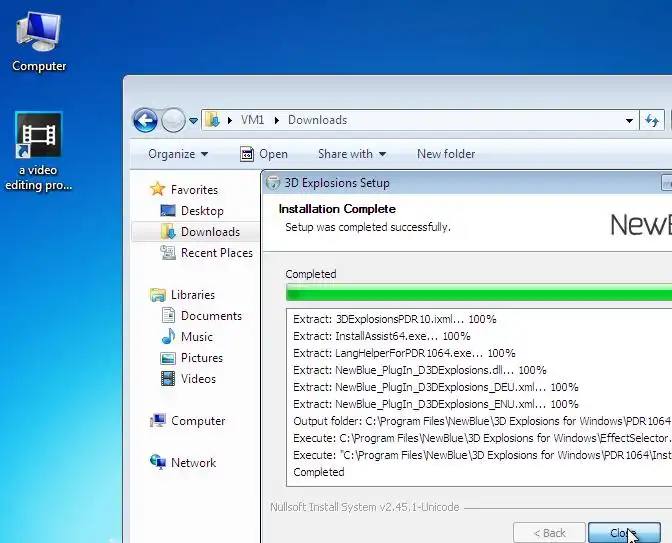Click the Libraries folder icon
672x543 pixels.
coord(158,295)
